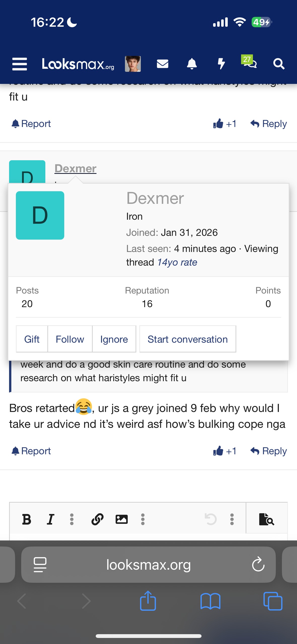Open the notifications bell in header
Viewport: 297px width, 644px height.
192,64
